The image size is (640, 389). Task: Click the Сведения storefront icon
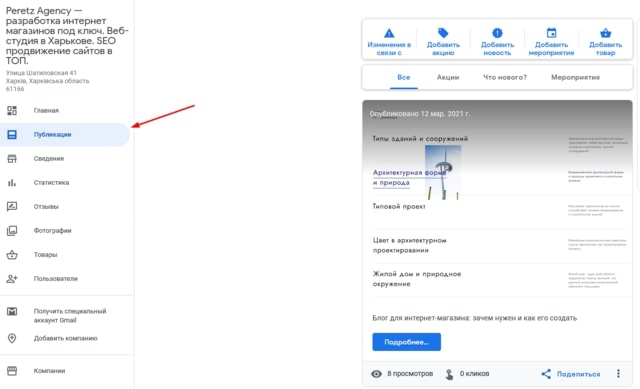[x=12, y=158]
